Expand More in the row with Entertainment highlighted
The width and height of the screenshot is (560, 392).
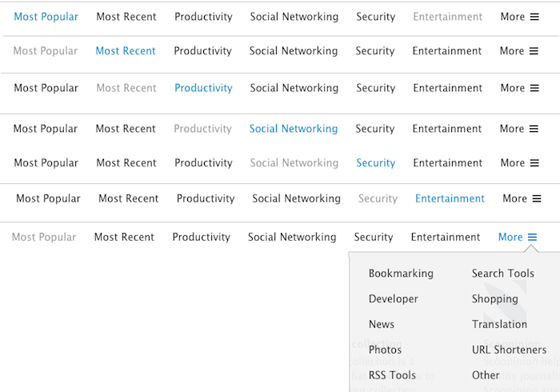[x=522, y=198]
